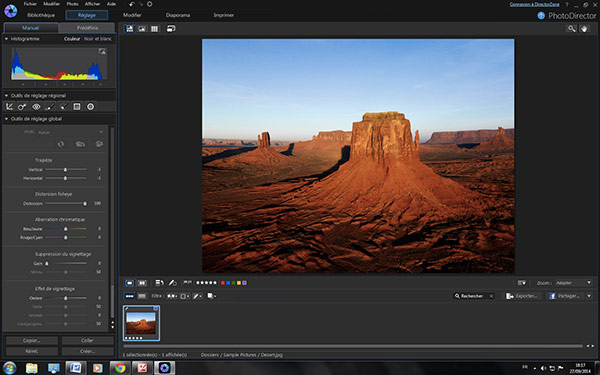
Task: Click the search magnifier in Rechercher box
Action: 457,296
